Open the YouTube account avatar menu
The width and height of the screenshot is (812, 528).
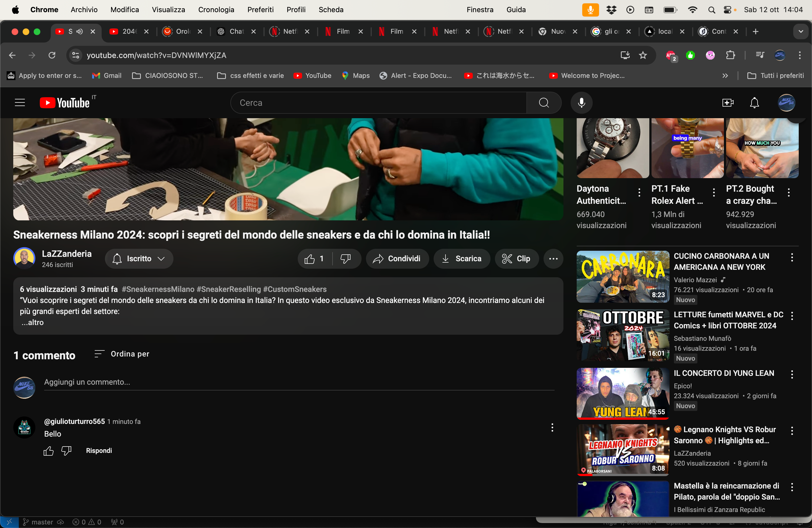click(786, 103)
